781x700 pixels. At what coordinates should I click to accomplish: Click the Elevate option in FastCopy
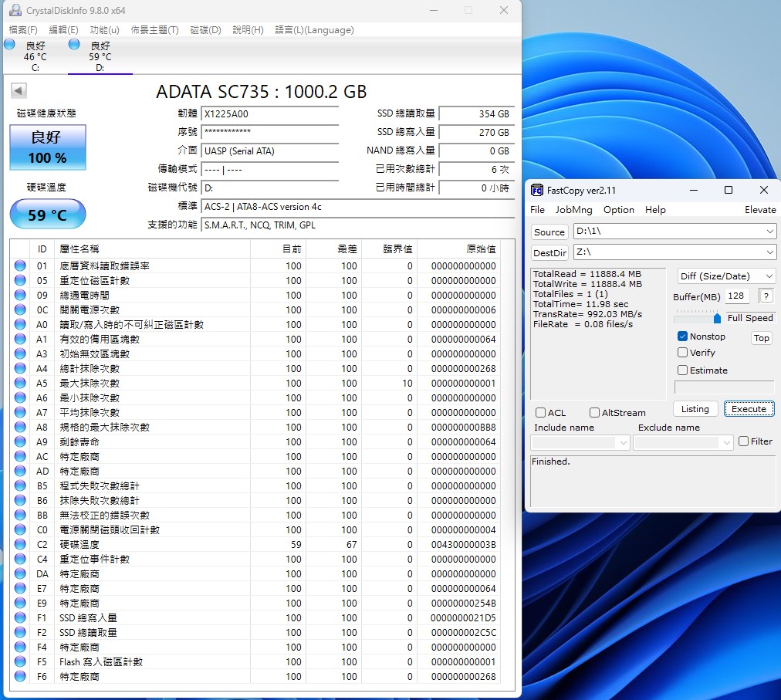pyautogui.click(x=760, y=210)
